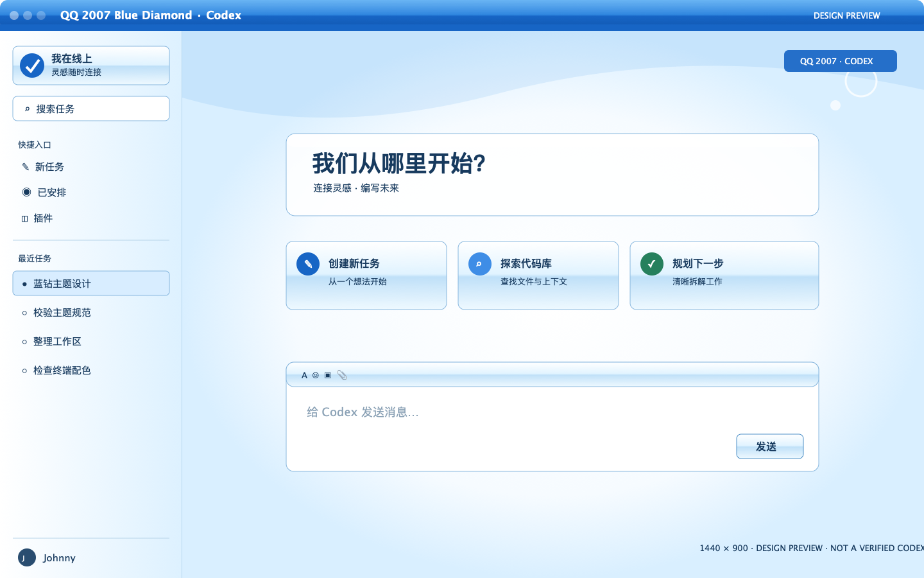Click the QQ 2007 · CODEX badge
924x578 pixels.
click(841, 61)
